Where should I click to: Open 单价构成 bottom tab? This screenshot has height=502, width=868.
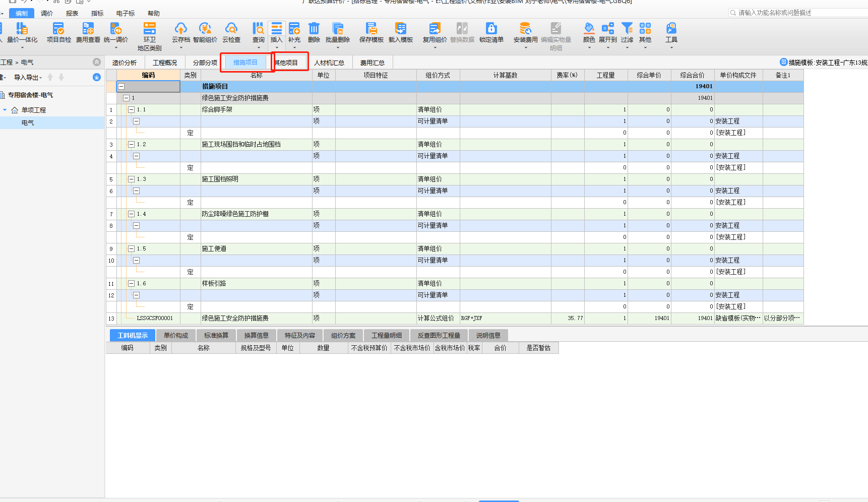[x=176, y=335]
